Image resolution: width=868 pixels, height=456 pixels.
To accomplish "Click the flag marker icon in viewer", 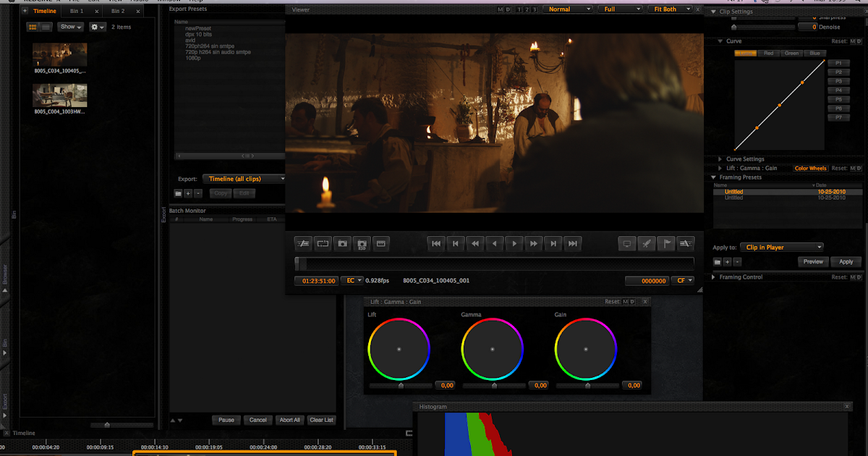I will [x=667, y=243].
